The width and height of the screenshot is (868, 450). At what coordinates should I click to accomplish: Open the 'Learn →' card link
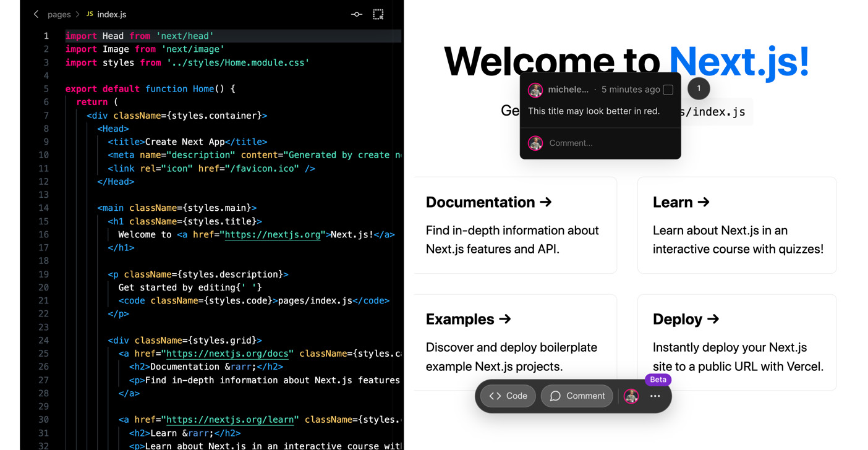tap(681, 202)
